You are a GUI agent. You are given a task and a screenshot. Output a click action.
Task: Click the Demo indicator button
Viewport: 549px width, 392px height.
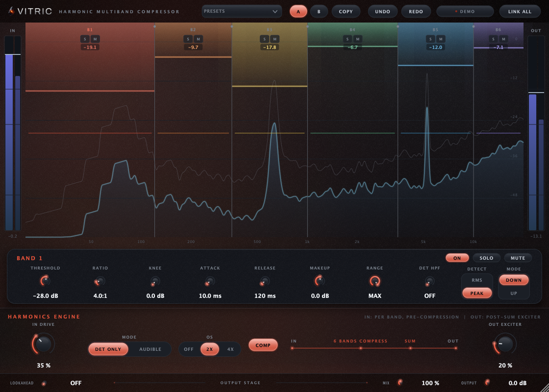[x=465, y=12]
